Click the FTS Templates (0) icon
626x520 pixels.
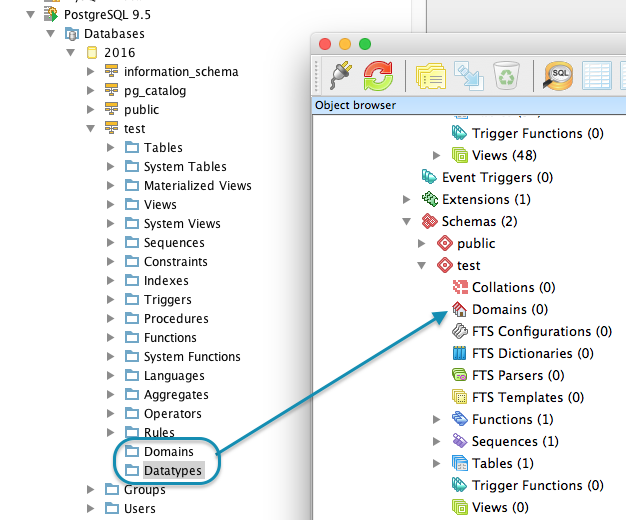[460, 397]
